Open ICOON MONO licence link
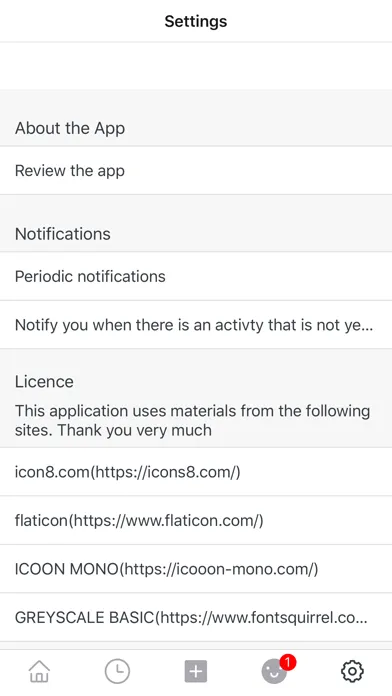The image size is (392, 696). point(196,568)
